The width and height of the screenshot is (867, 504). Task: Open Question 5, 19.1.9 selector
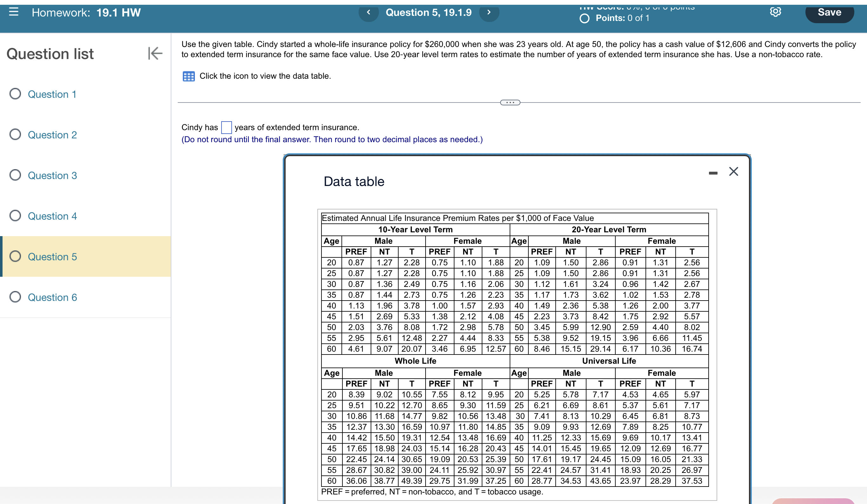[x=428, y=13]
